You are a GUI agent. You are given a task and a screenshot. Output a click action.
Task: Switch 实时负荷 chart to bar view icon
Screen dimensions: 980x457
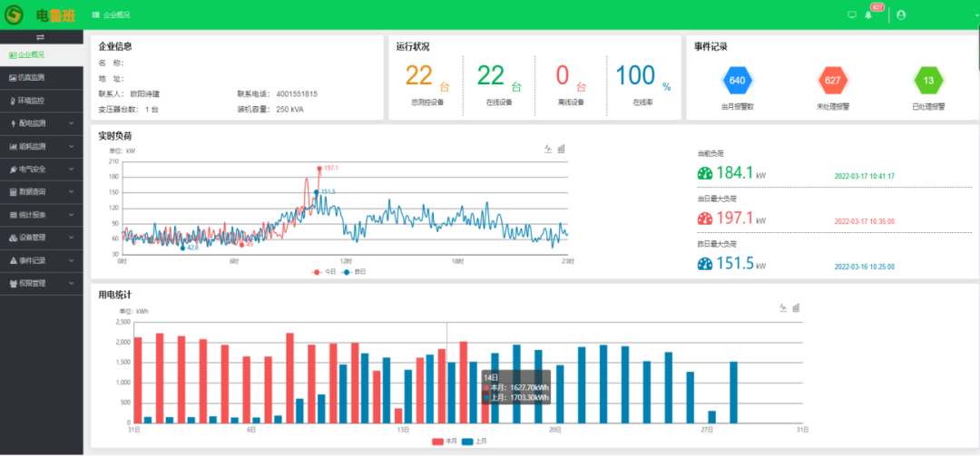coord(562,149)
